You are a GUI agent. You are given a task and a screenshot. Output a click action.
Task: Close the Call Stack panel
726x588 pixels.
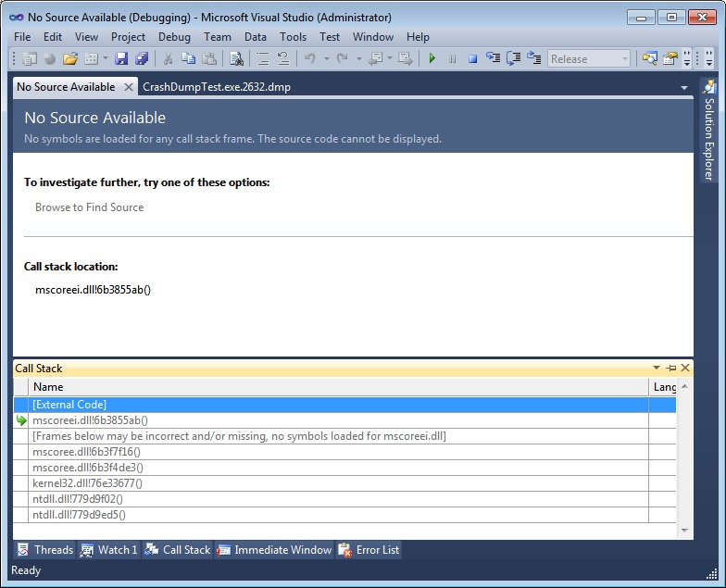pyautogui.click(x=685, y=368)
